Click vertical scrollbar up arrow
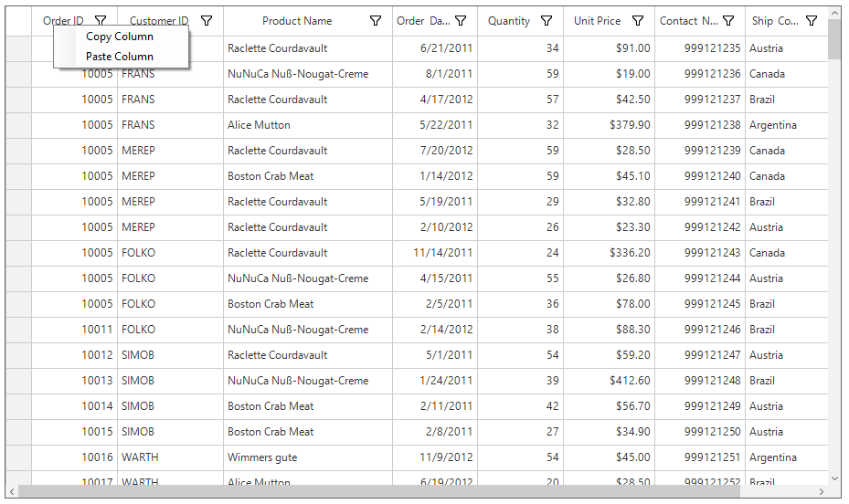The image size is (849, 504). point(834,13)
